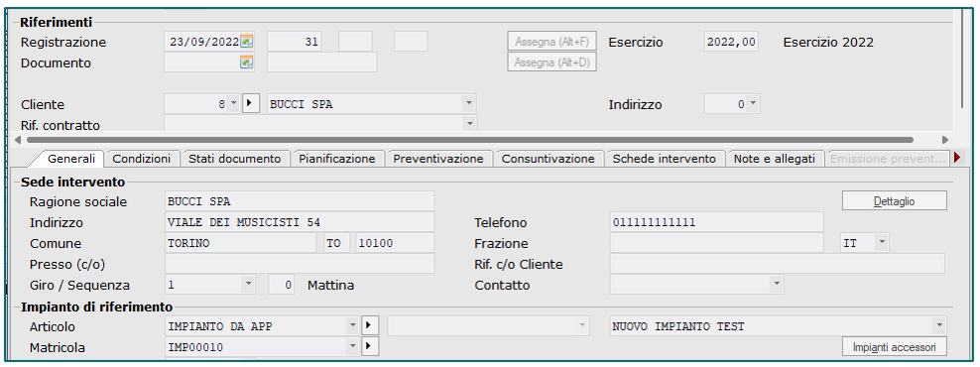Image resolution: width=980 pixels, height=367 pixels.
Task: Click Dettaglio button
Action: click(895, 200)
